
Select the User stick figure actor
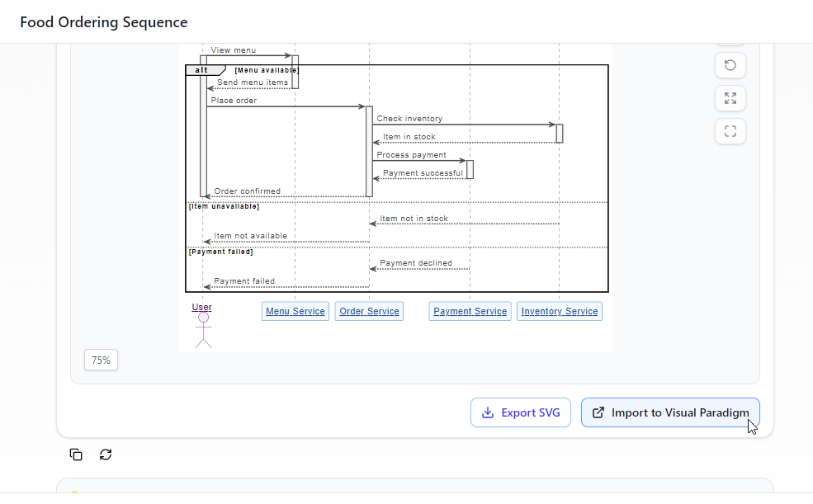click(203, 330)
